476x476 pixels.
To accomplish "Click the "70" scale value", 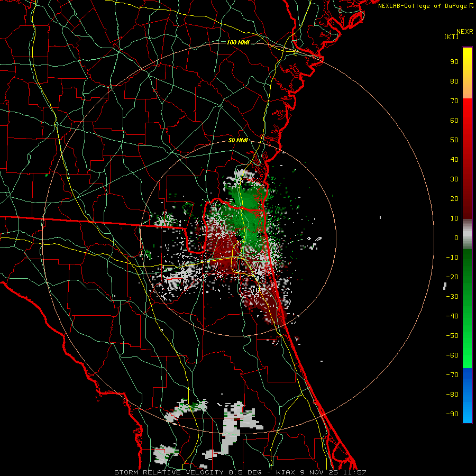I will click(x=454, y=101).
